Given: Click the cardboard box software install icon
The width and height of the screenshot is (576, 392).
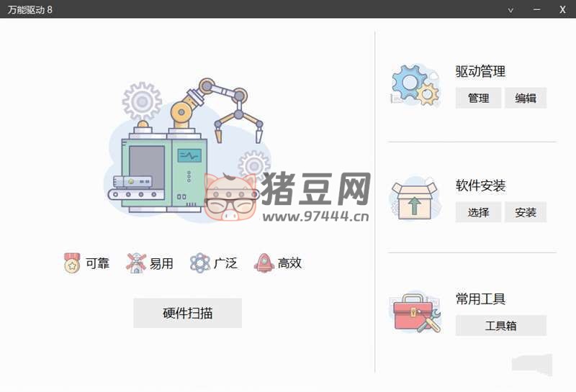Looking at the screenshot, I should pos(415,199).
